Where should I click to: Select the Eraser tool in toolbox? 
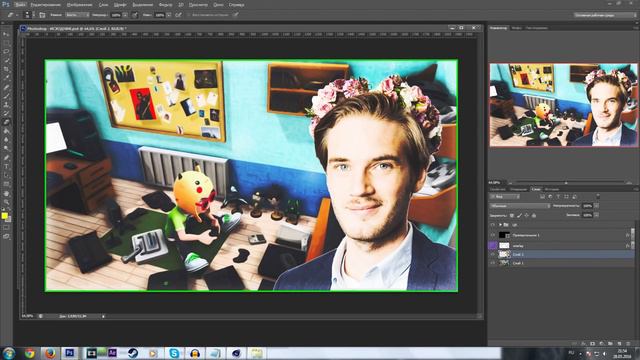(x=6, y=122)
